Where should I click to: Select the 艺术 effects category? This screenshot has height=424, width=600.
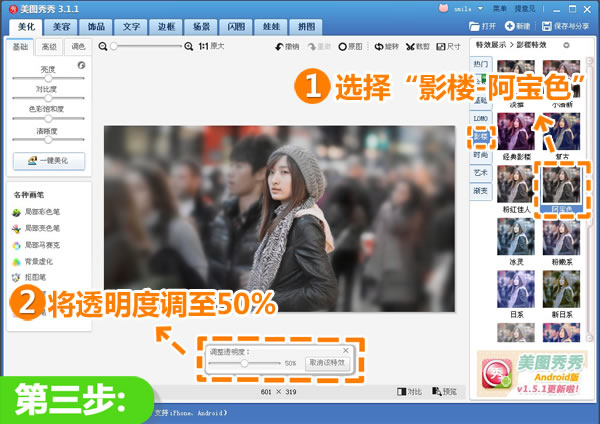(x=481, y=173)
